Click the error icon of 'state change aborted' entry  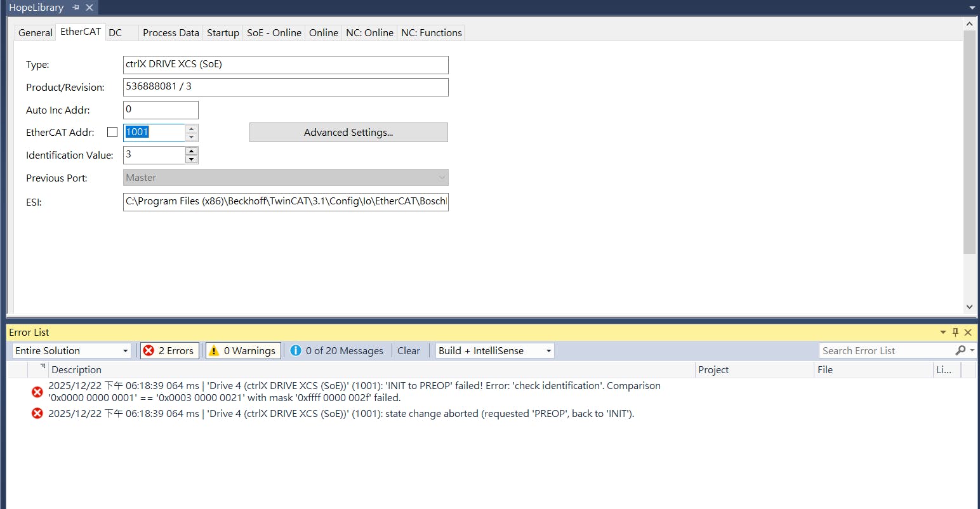click(37, 414)
